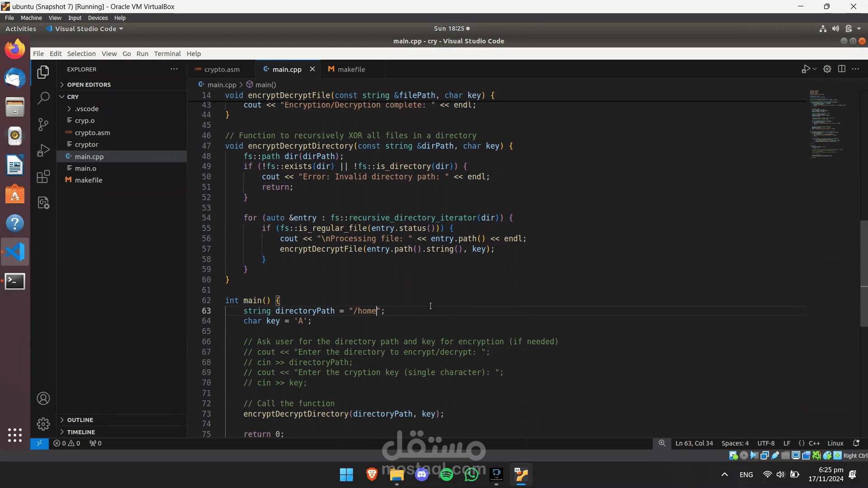Click the C++ language mode button

(814, 443)
